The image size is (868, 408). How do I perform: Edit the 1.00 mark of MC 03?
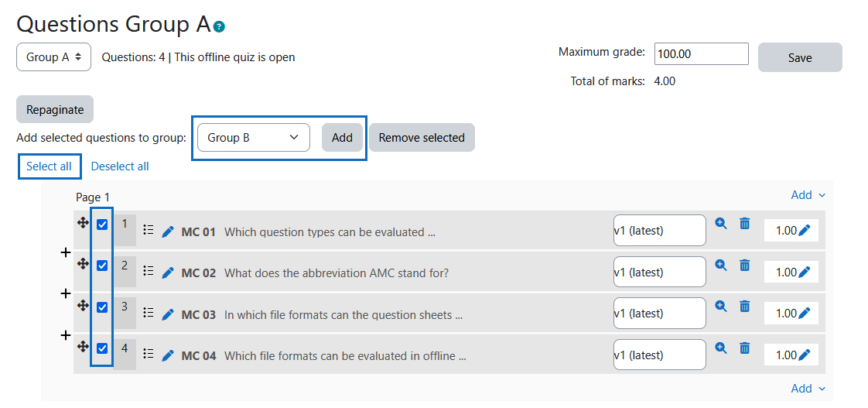(x=805, y=314)
